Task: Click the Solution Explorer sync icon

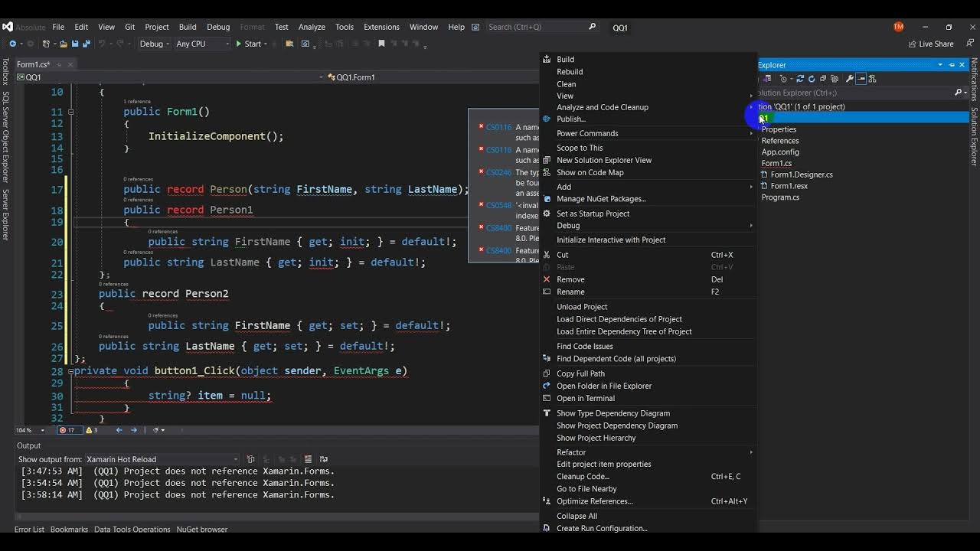Action: [x=800, y=79]
